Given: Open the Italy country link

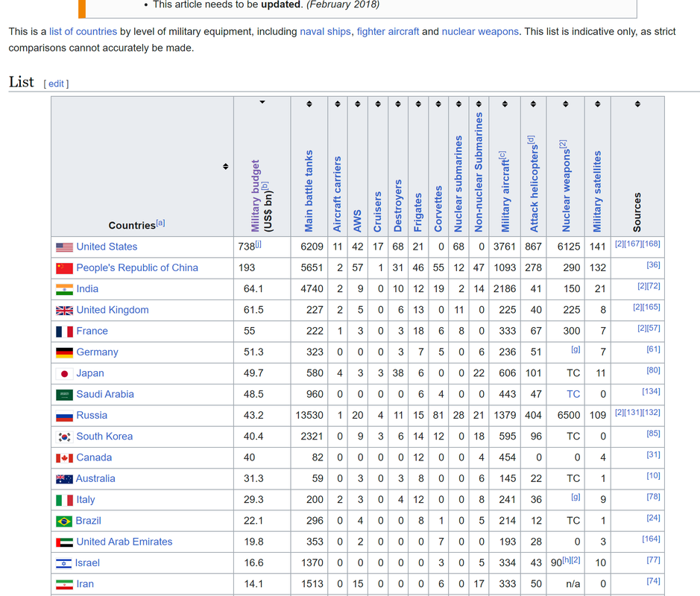Looking at the screenshot, I should (86, 500).
